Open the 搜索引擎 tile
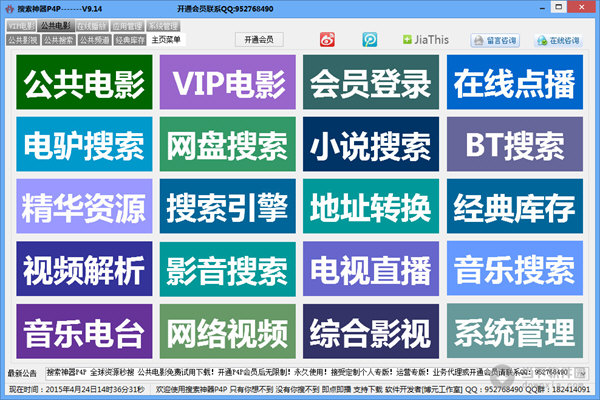600x400 pixels. point(228,206)
